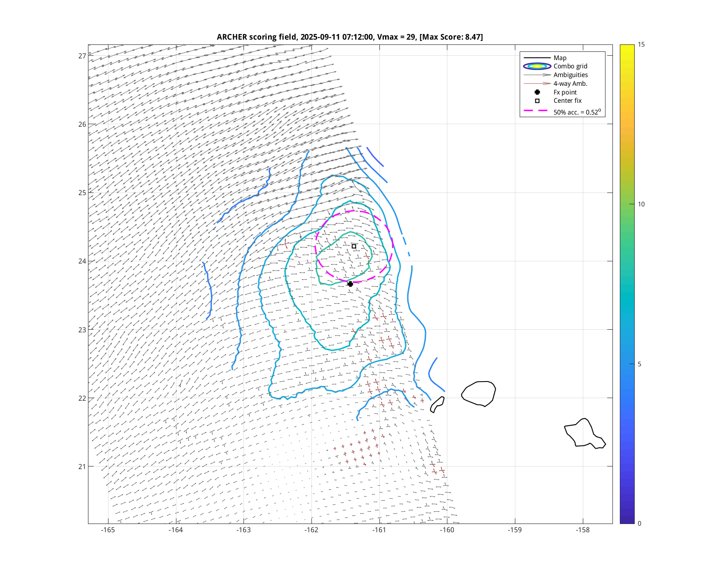The width and height of the screenshot is (717, 588).
Task: Click the red 4-way Amb. arrow in legend
Action: pos(537,84)
